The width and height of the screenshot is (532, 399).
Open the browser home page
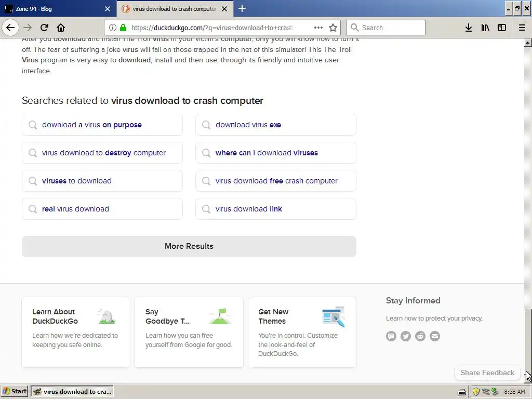(x=61, y=28)
